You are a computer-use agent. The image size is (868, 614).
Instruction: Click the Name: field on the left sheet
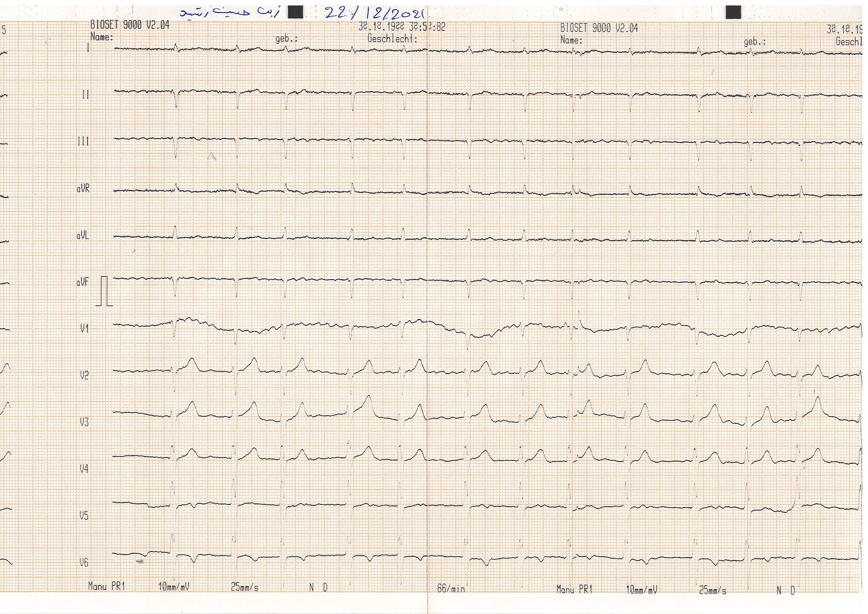[x=102, y=37]
